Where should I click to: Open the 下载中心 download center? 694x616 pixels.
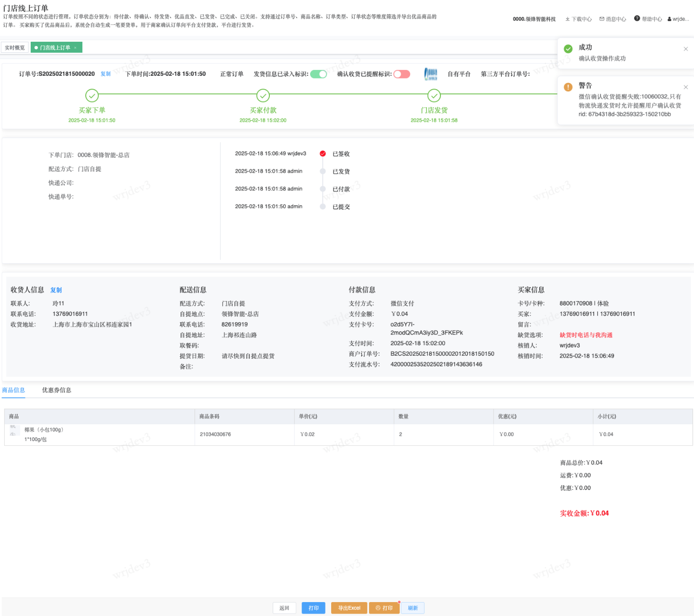pyautogui.click(x=578, y=19)
